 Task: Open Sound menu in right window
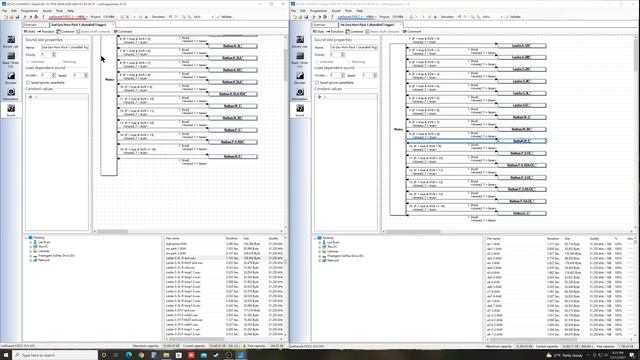coord(336,11)
